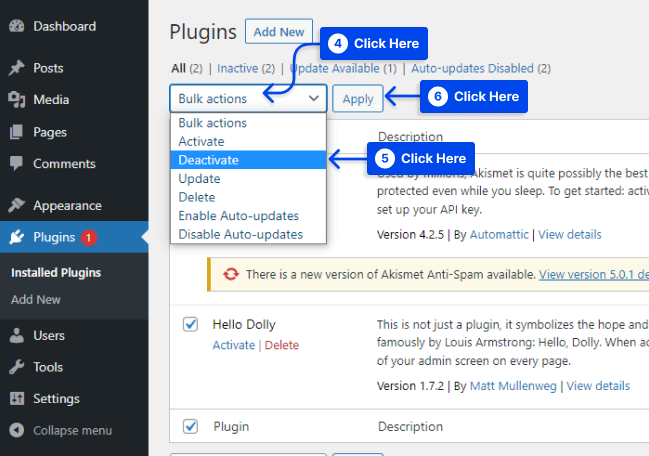Open the Dashboard menu item

(x=74, y=26)
